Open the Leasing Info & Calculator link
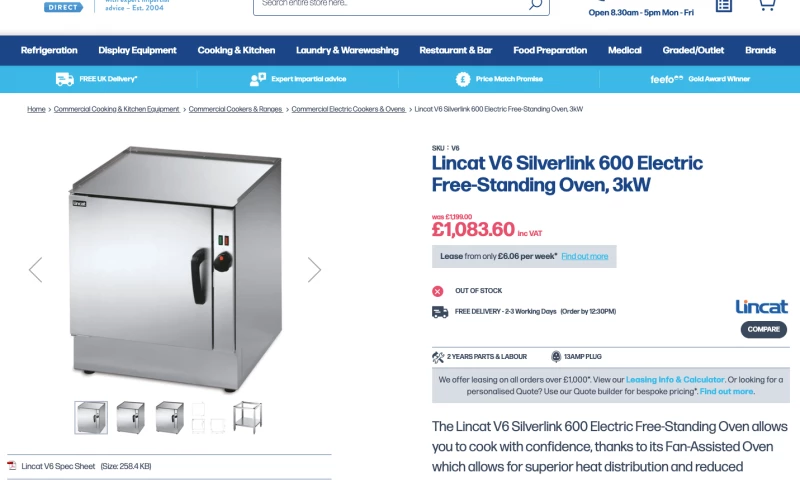This screenshot has width=800, height=480. pyautogui.click(x=675, y=380)
